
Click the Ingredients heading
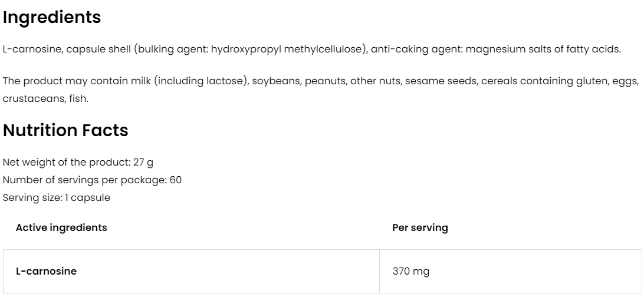[52, 18]
